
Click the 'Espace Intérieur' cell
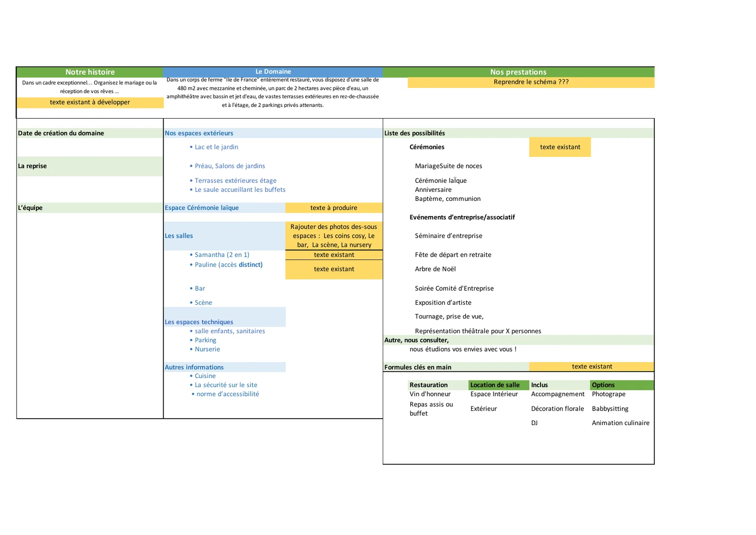pos(494,394)
